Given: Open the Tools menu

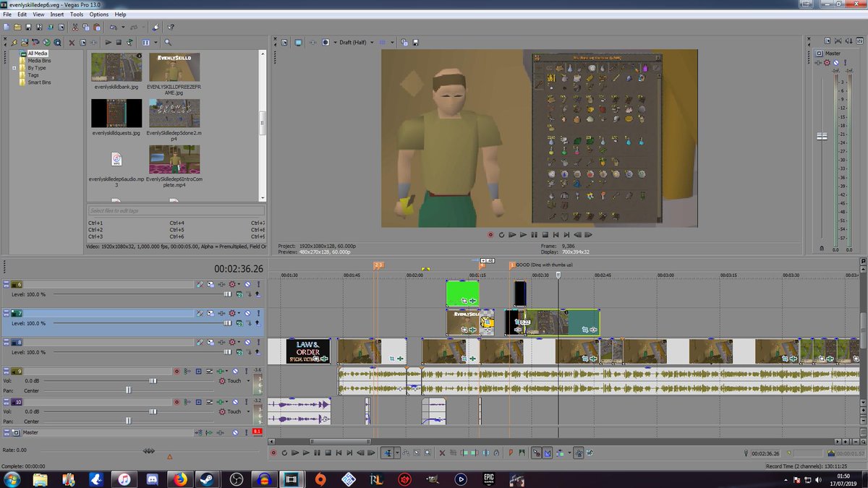Looking at the screenshot, I should point(77,14).
